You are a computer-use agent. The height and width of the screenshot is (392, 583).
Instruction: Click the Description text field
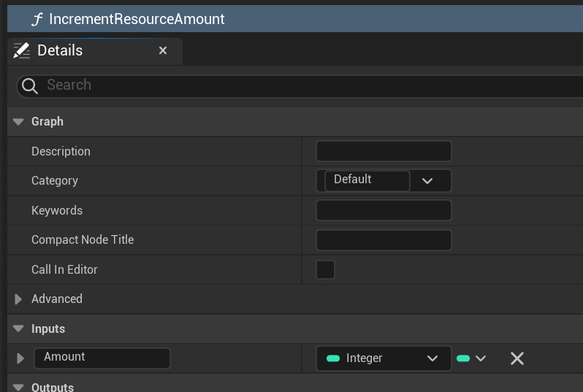384,151
